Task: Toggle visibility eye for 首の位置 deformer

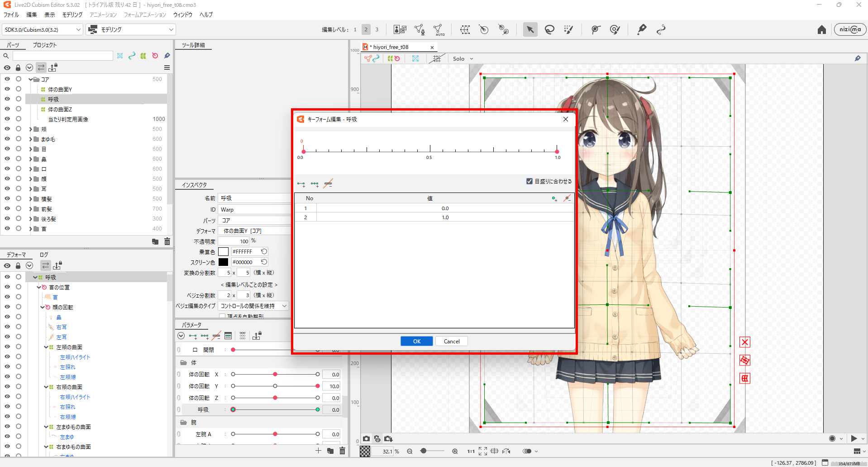Action: (7, 287)
